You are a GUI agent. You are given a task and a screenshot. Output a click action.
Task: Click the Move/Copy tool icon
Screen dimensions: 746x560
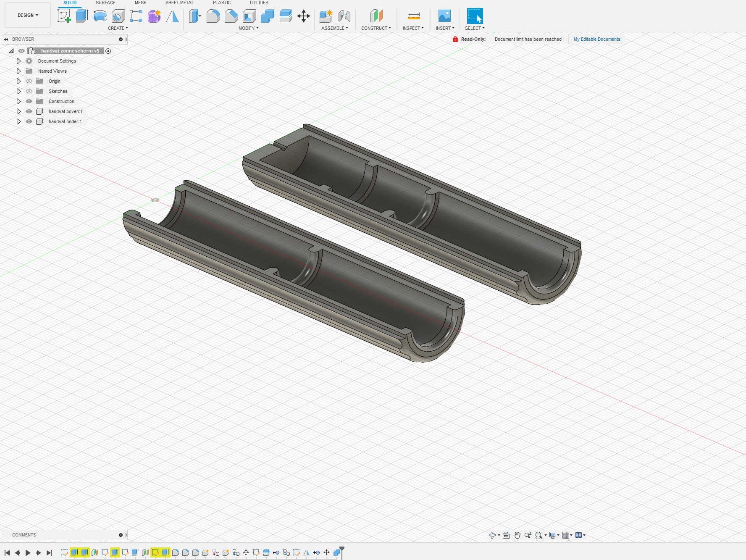click(303, 16)
